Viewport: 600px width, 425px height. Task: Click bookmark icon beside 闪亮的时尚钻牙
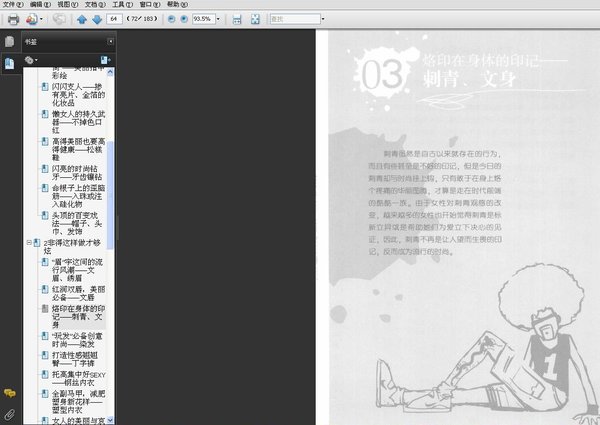[45, 169]
